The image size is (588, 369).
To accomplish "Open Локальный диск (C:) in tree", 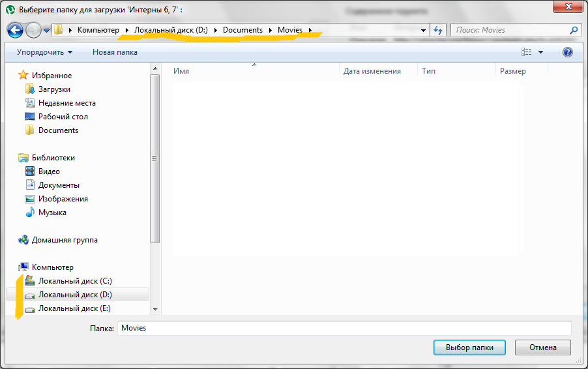I will 75,281.
